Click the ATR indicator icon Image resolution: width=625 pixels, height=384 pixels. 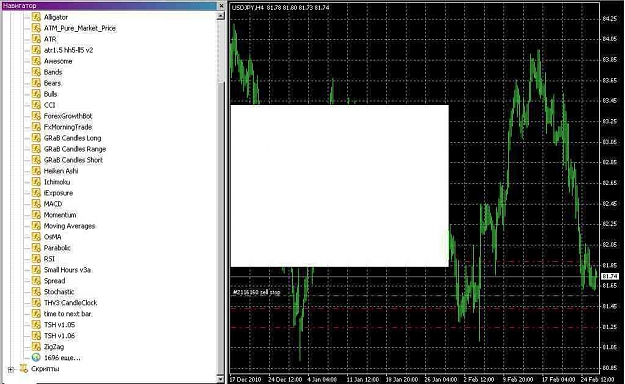pos(36,39)
